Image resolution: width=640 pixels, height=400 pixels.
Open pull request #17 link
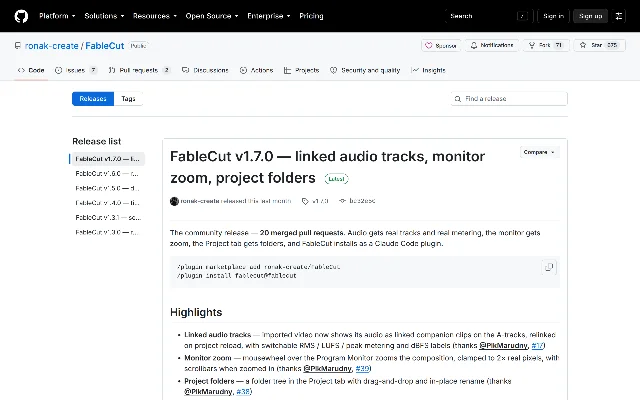537,346
